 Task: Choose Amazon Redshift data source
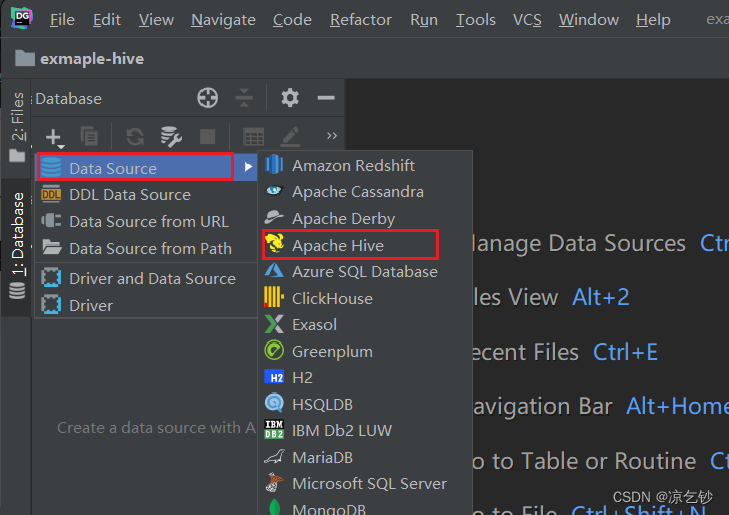coord(365,165)
